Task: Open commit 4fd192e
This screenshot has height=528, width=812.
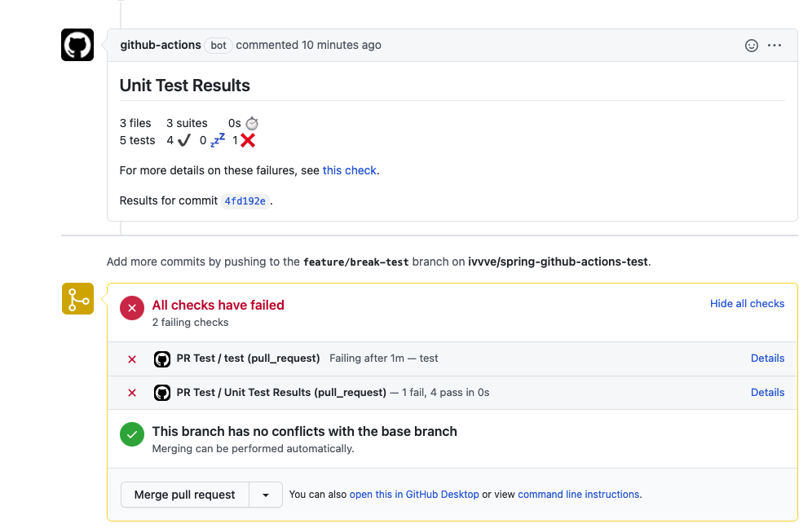Action: pyautogui.click(x=245, y=200)
